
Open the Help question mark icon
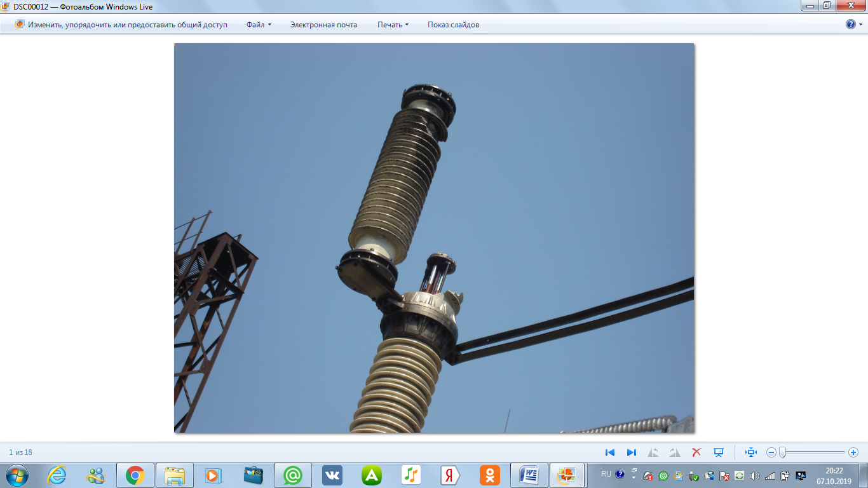click(x=850, y=25)
